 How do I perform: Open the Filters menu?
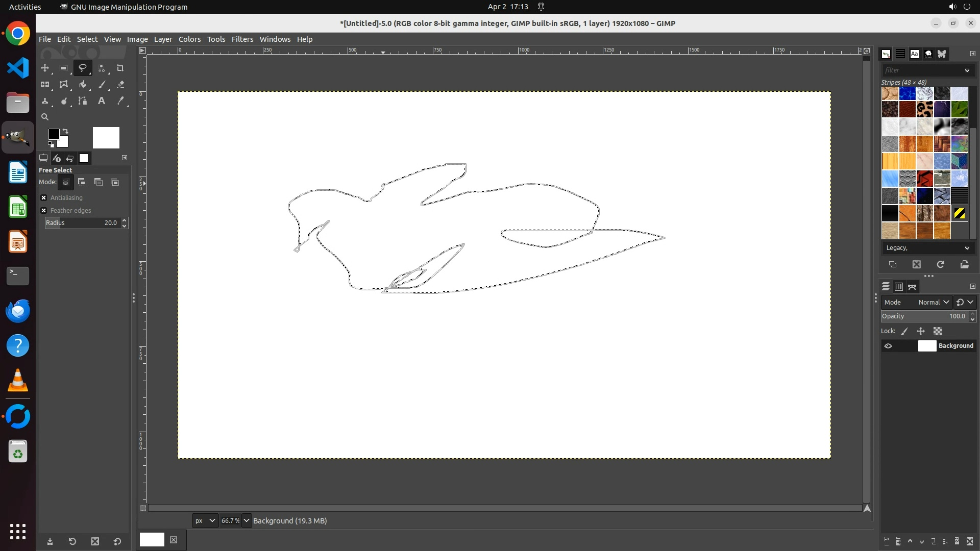point(242,39)
